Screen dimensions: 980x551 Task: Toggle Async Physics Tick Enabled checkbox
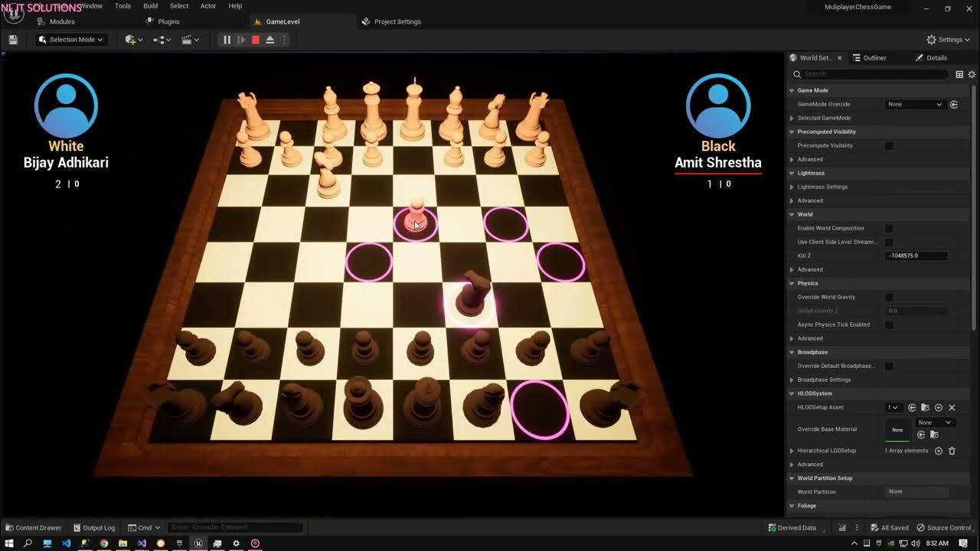point(889,324)
